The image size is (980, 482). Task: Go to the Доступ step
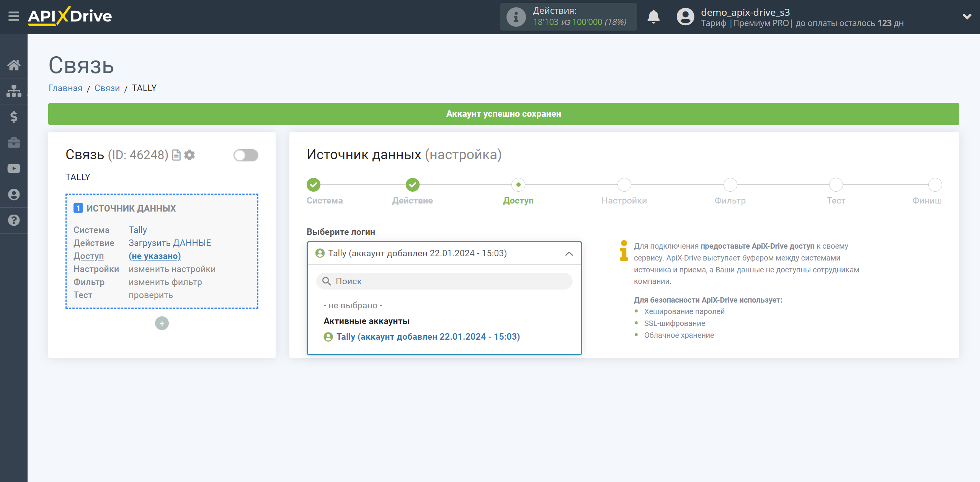tap(518, 185)
